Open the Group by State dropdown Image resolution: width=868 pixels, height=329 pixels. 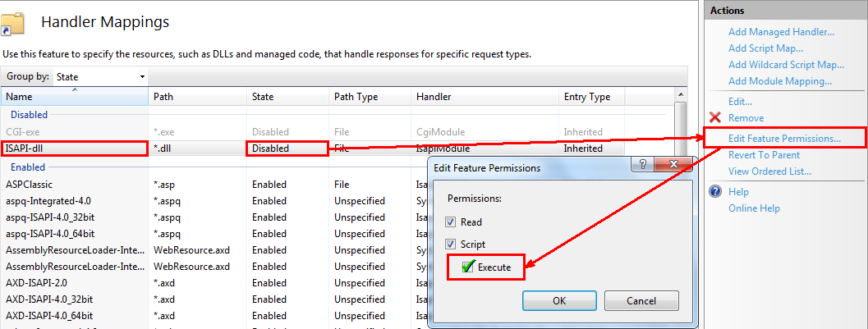(x=100, y=77)
